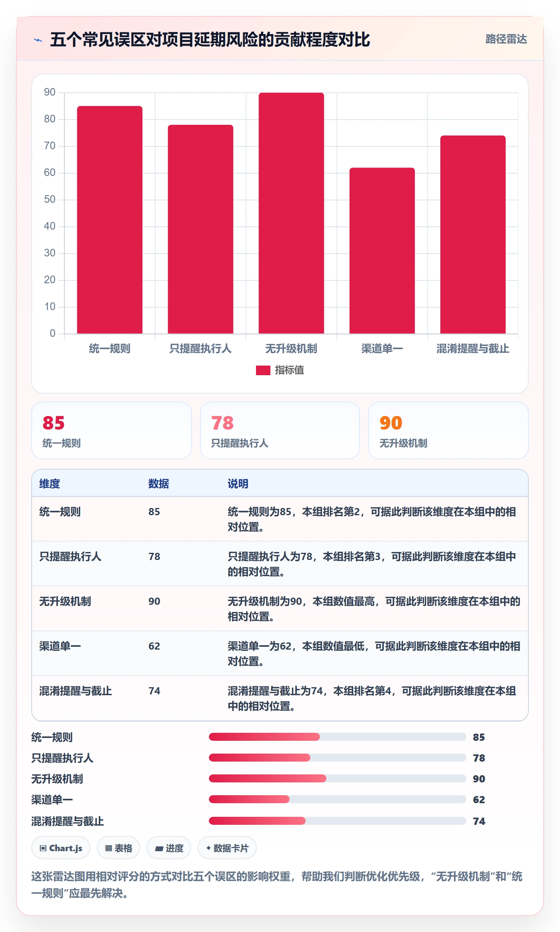Select the 混淆提醒与截止 bar in the chart
Screen dimensions: 560x932
(x=473, y=234)
